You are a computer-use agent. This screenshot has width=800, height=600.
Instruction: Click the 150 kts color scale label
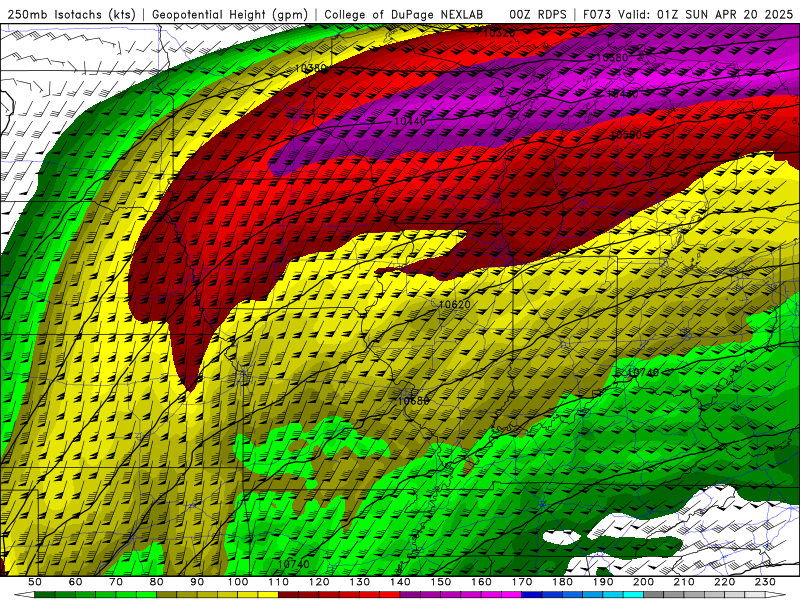pos(440,582)
